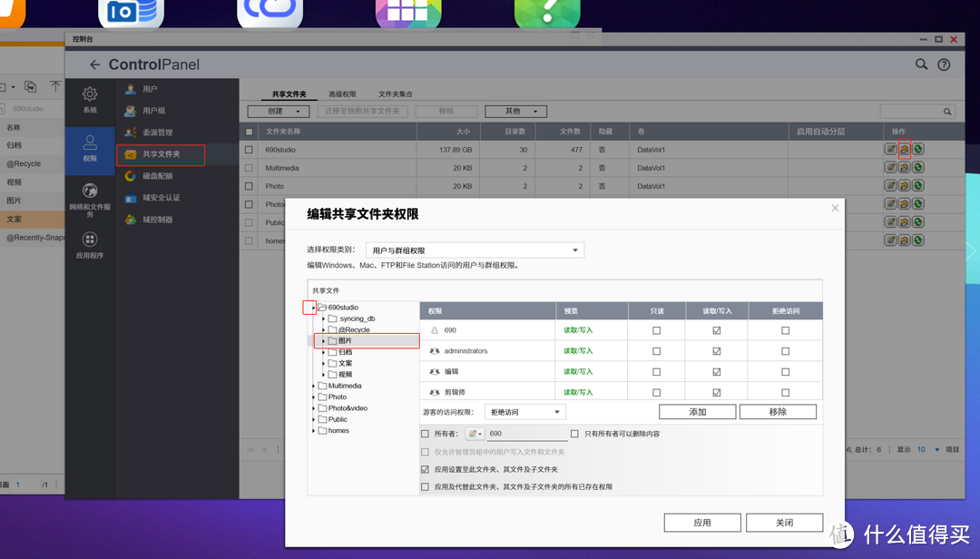Open the 游客的访问权限 dropdown
The image size is (980, 559).
tap(525, 412)
